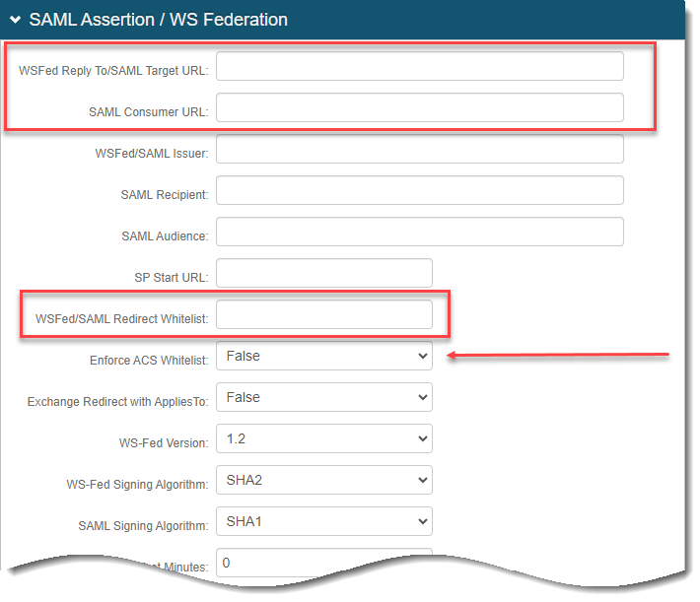Click the SAML Assertion / WS Federation header title

tap(158, 20)
